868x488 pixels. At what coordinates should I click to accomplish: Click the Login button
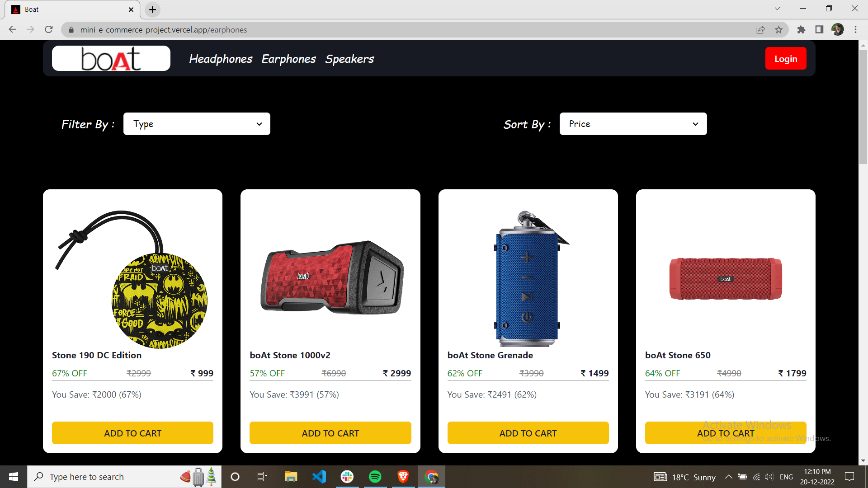pyautogui.click(x=786, y=58)
